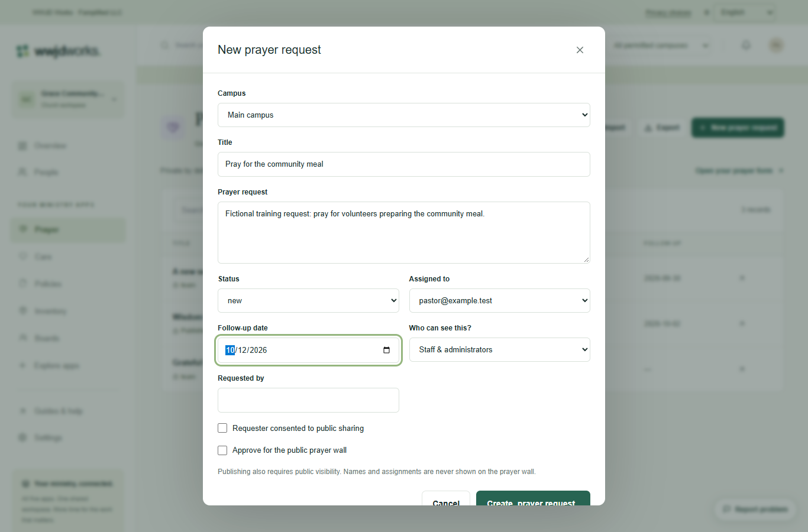Image resolution: width=808 pixels, height=532 pixels.
Task: Open the calendar picker icon in Follow-up date
Action: click(x=386, y=350)
